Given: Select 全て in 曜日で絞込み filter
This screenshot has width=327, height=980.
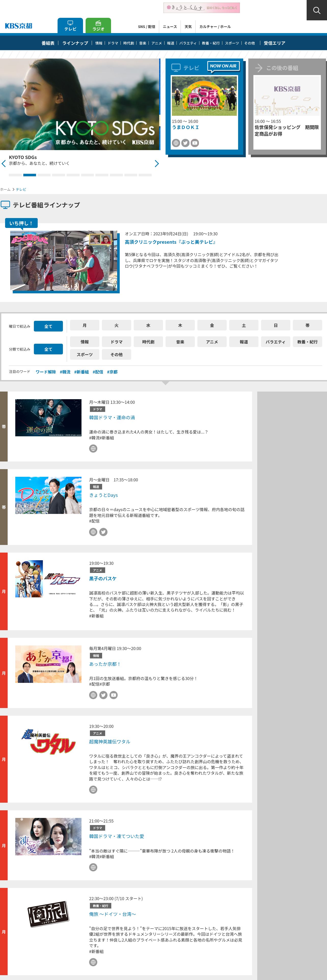Looking at the screenshot, I should click(48, 326).
